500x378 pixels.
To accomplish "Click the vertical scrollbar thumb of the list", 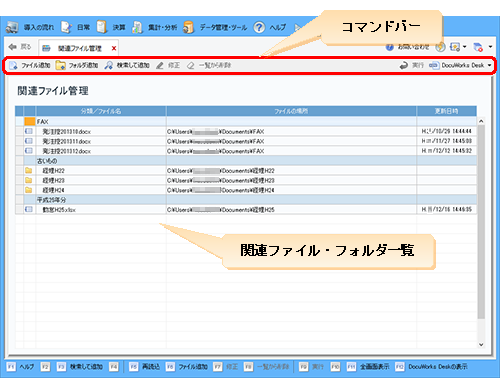I will click(481, 222).
